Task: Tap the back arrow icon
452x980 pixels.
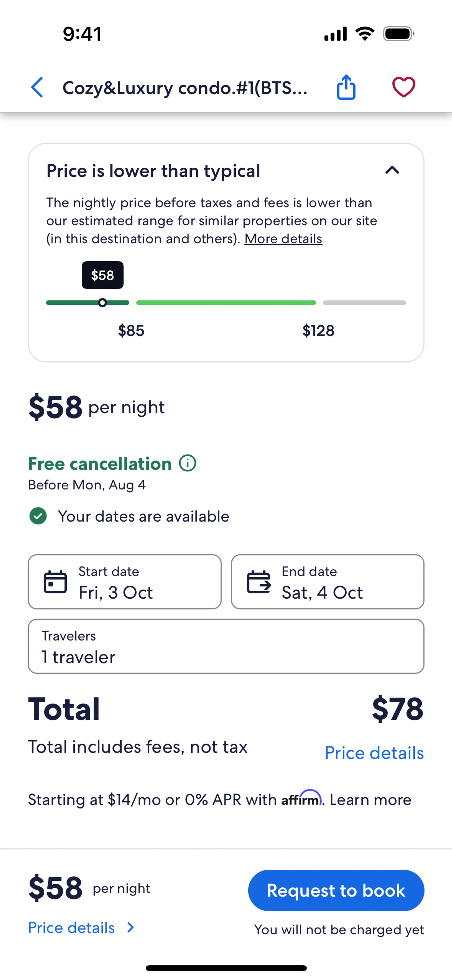Action: (x=37, y=88)
